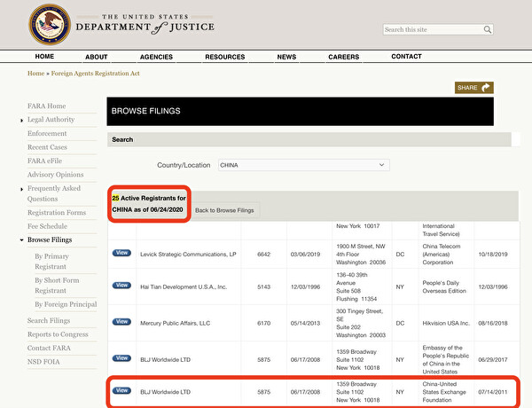Click the share arrow icon
The image size is (532, 408).
coord(486,88)
